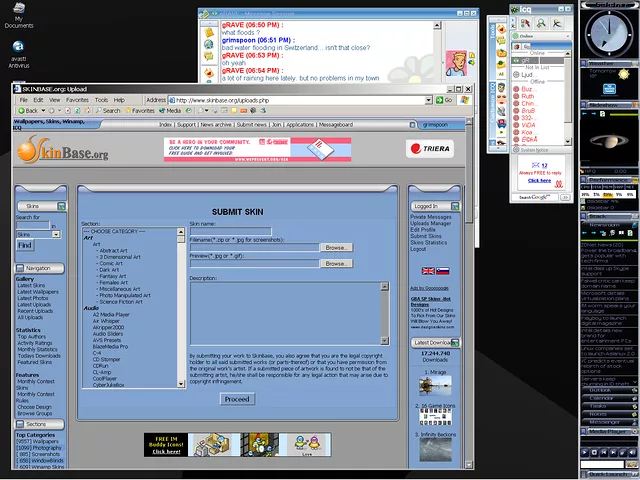Click Logout link in Logged In panel
Viewport: 640px width, 480px height.
[x=418, y=249]
